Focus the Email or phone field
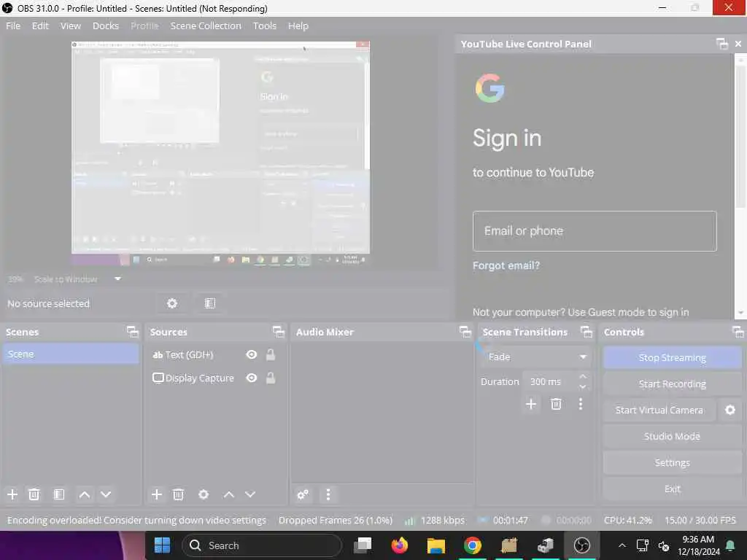 click(x=595, y=231)
